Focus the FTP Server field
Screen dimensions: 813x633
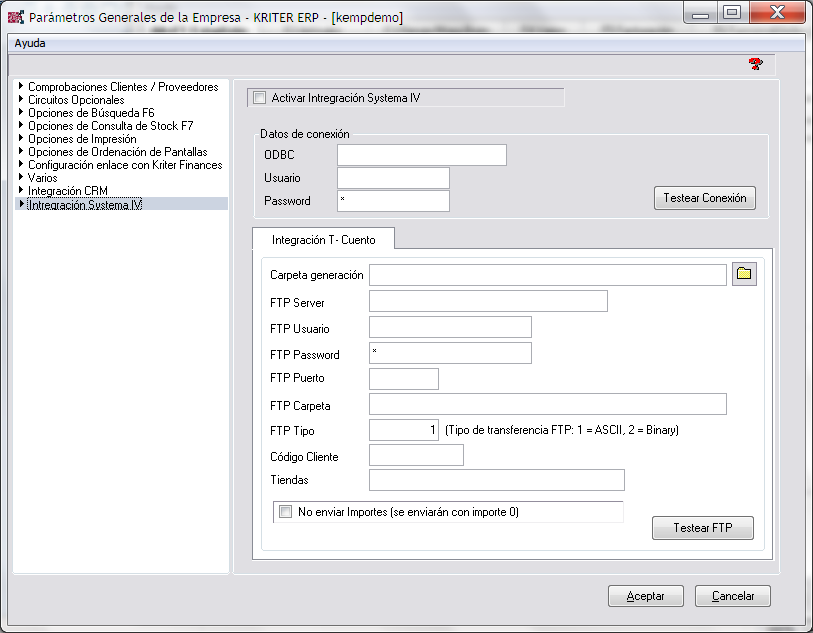488,301
